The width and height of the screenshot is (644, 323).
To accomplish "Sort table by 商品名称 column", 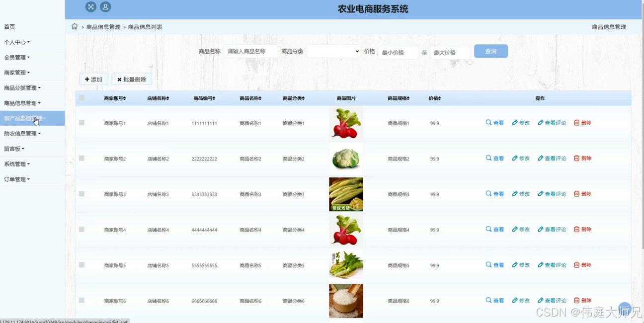I will pyautogui.click(x=250, y=98).
